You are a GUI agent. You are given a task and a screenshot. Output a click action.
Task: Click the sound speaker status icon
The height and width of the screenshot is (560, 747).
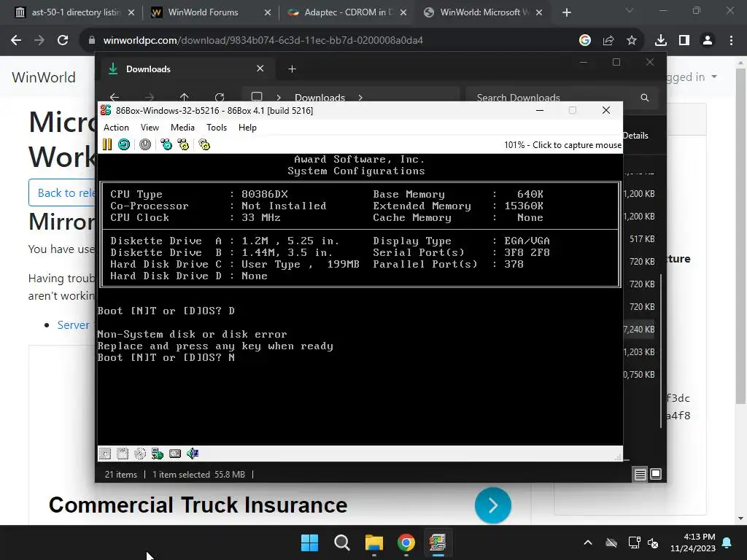click(193, 454)
